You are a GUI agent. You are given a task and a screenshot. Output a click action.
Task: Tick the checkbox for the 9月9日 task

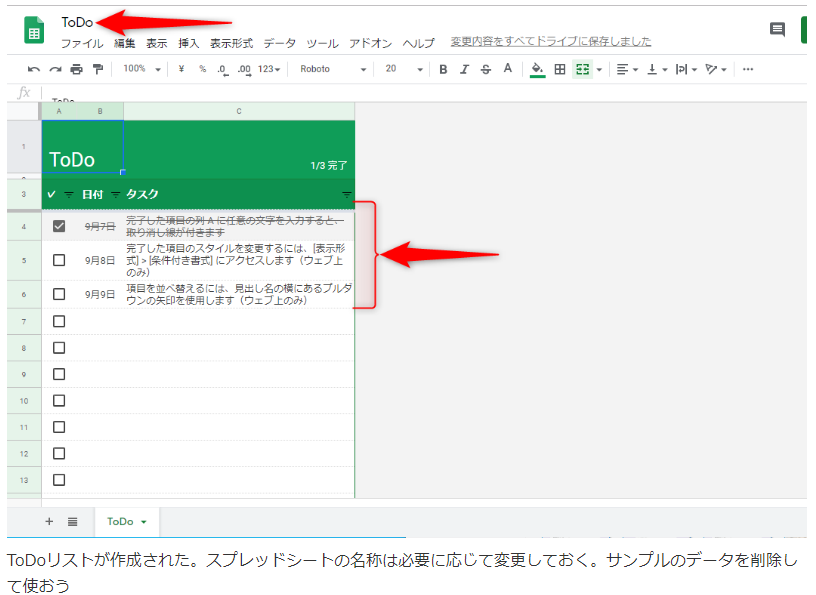[59, 294]
